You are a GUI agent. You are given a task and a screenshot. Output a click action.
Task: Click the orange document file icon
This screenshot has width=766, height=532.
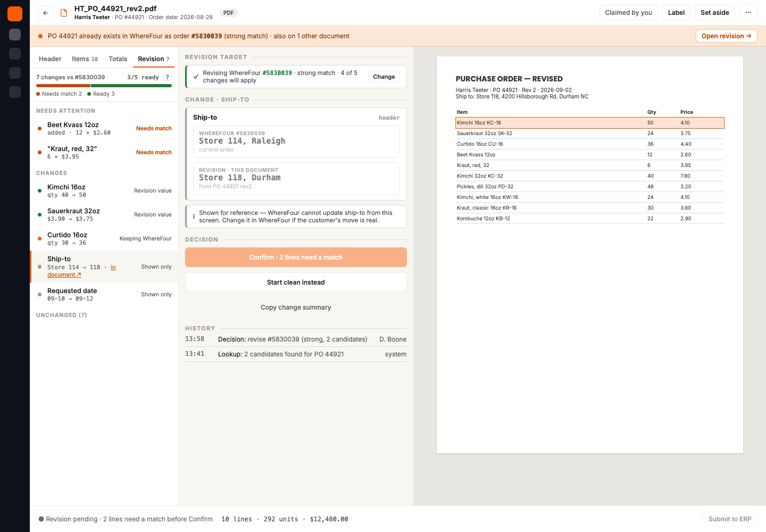[x=64, y=13]
